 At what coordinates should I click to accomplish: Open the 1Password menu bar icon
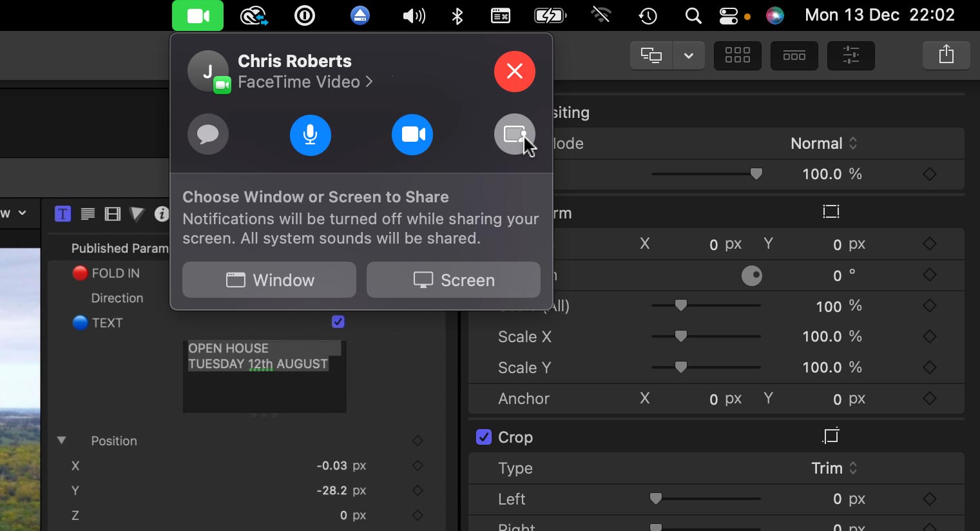(x=304, y=15)
